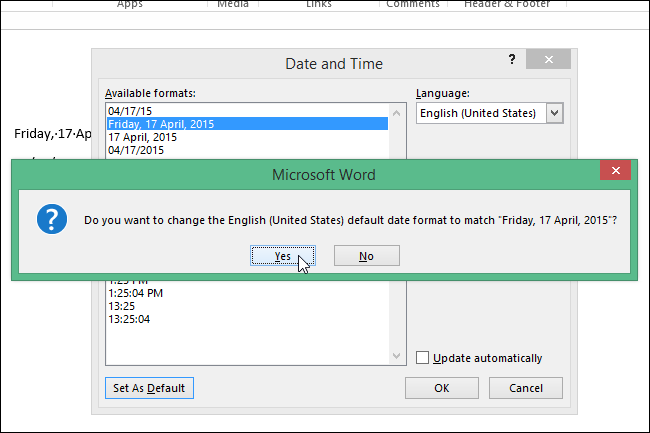Click formats list scroll up arrow
Image resolution: width=650 pixels, height=433 pixels.
point(396,113)
